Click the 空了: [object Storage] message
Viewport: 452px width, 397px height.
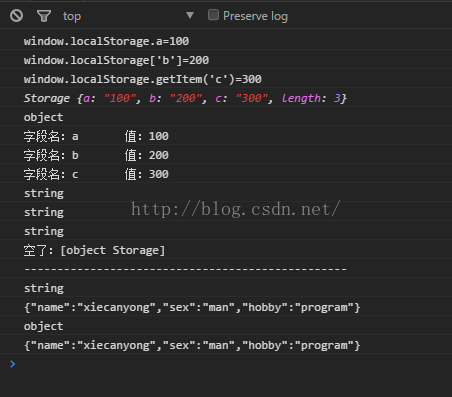click(x=94, y=250)
